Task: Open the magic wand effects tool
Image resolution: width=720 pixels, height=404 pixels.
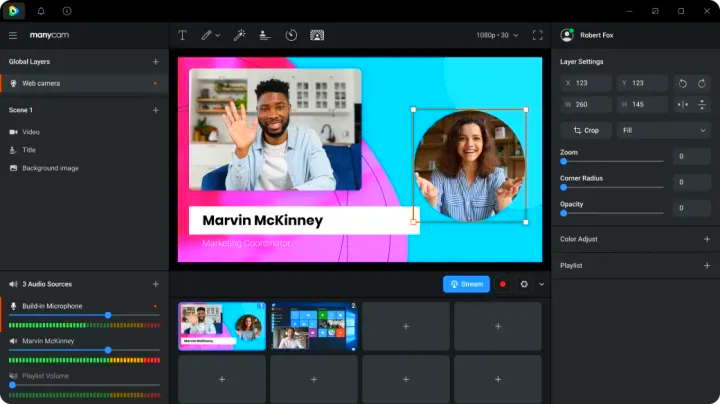Action: pos(239,35)
